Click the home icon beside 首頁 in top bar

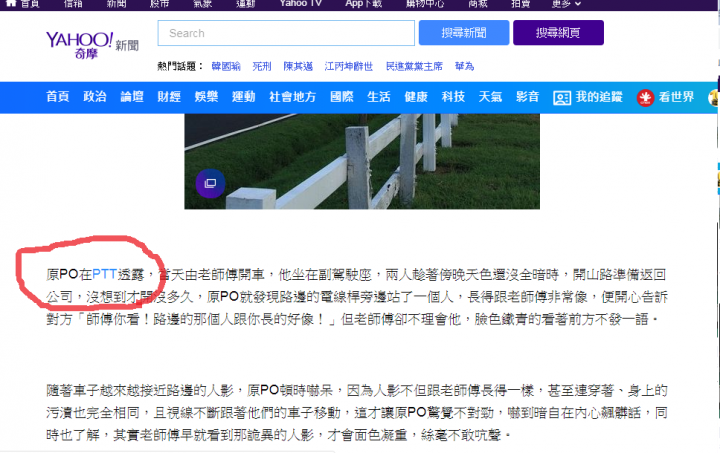coord(11,3)
